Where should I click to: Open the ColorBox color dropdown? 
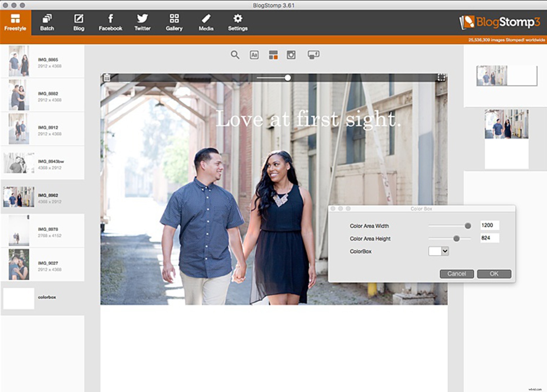point(438,251)
